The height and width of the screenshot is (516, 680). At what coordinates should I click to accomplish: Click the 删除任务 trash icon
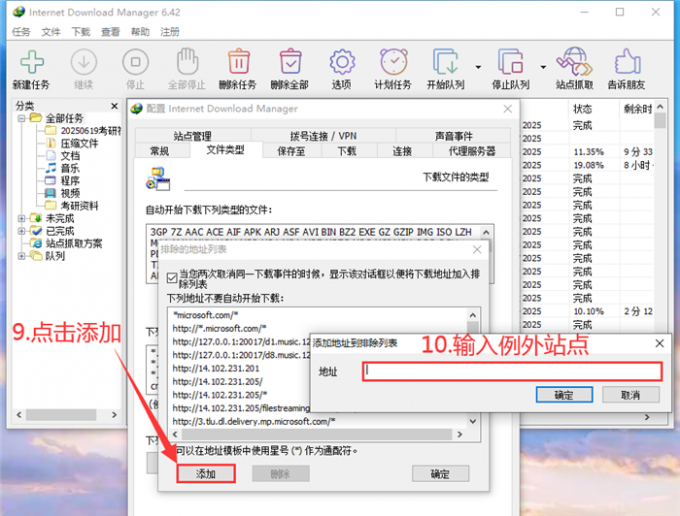[239, 62]
